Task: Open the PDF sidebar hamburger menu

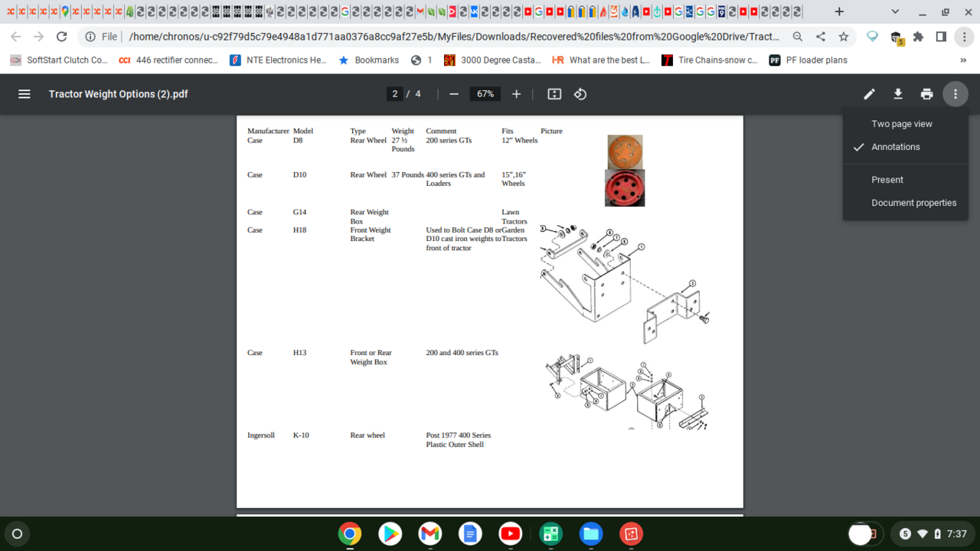Action: [24, 94]
